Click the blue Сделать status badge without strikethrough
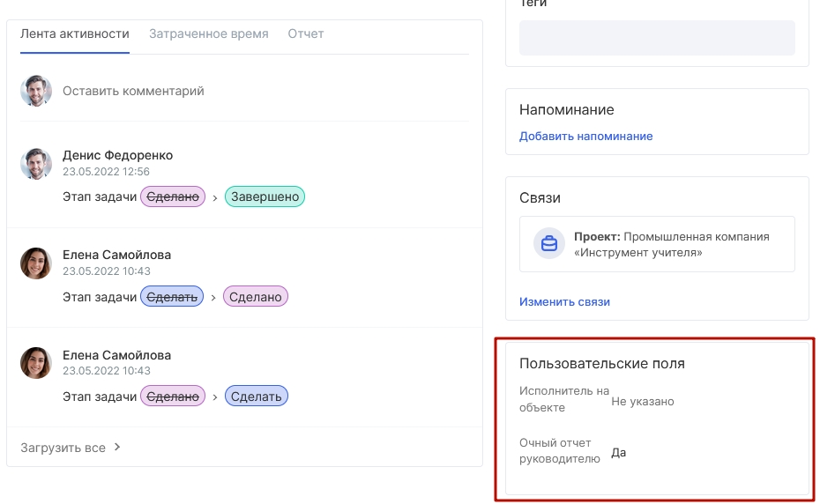820x504 pixels. (257, 397)
